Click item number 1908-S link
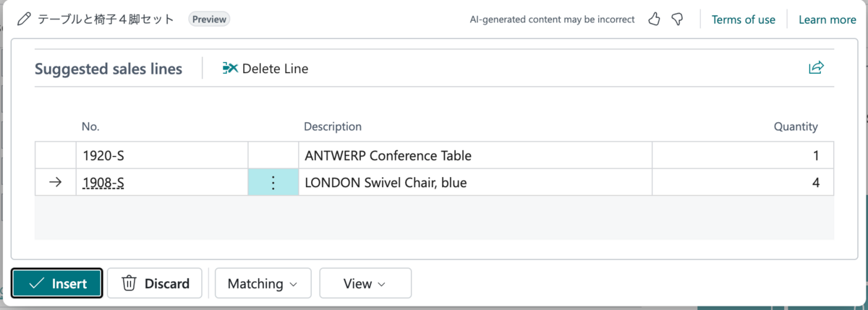Screen dimensions: 868x310 (x=103, y=184)
